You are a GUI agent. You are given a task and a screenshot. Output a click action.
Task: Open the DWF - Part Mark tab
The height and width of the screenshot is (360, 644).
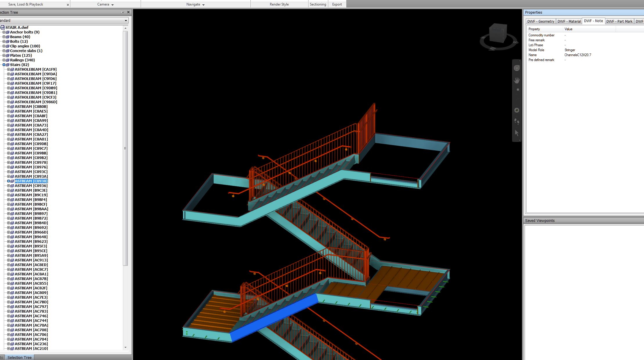620,21
